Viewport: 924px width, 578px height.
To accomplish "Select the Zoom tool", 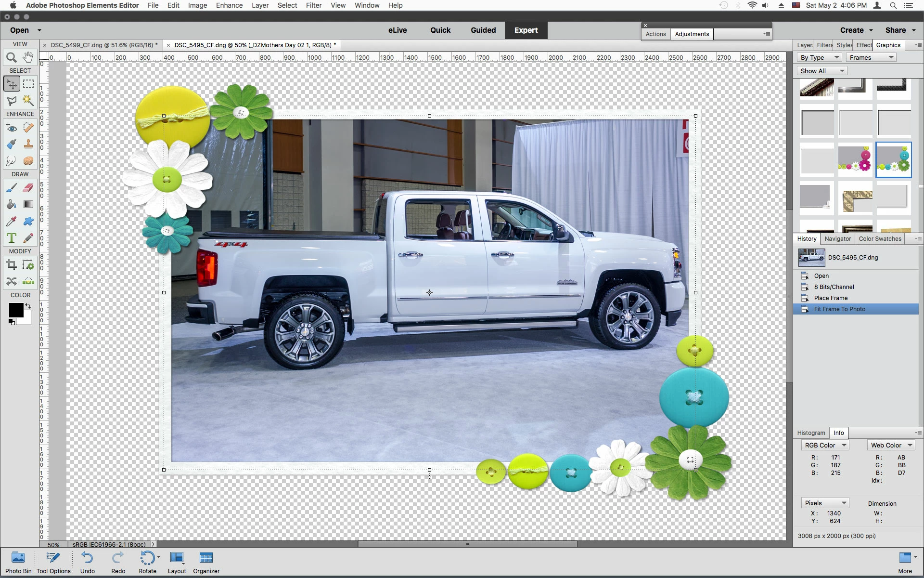I will coord(12,58).
